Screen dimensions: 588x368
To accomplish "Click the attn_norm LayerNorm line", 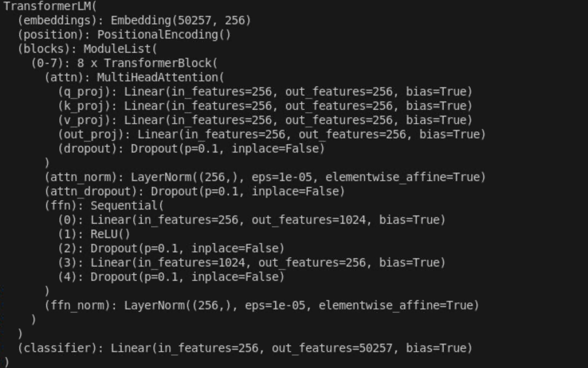I will pos(265,177).
